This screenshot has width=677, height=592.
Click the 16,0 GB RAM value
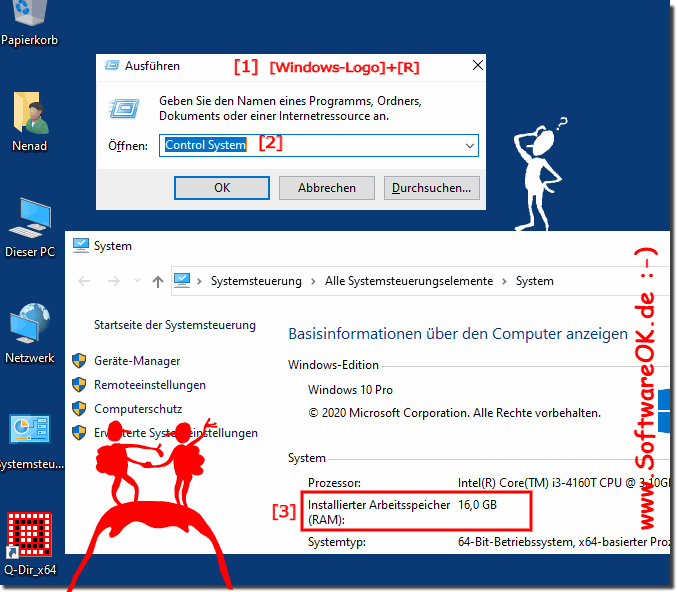[478, 505]
